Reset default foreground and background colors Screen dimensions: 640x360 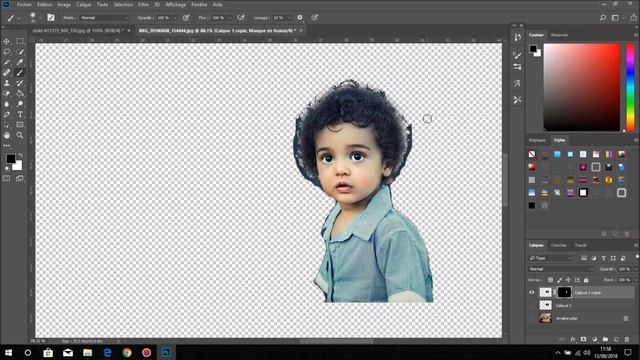pyautogui.click(x=7, y=168)
